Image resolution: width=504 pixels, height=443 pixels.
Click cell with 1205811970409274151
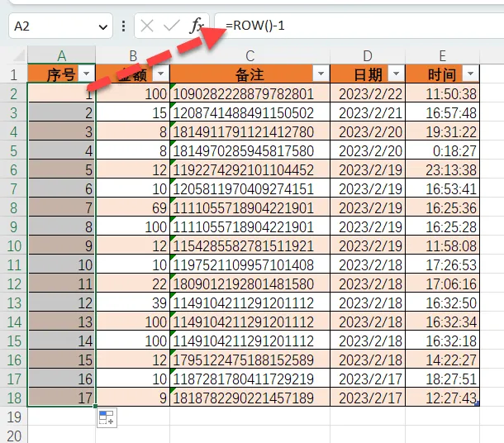(250, 188)
